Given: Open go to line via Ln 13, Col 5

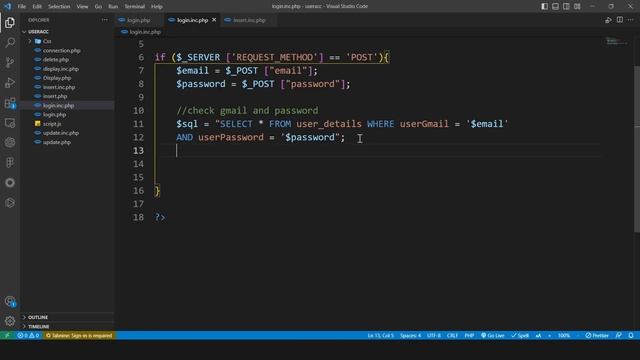Looking at the screenshot, I should 380,336.
